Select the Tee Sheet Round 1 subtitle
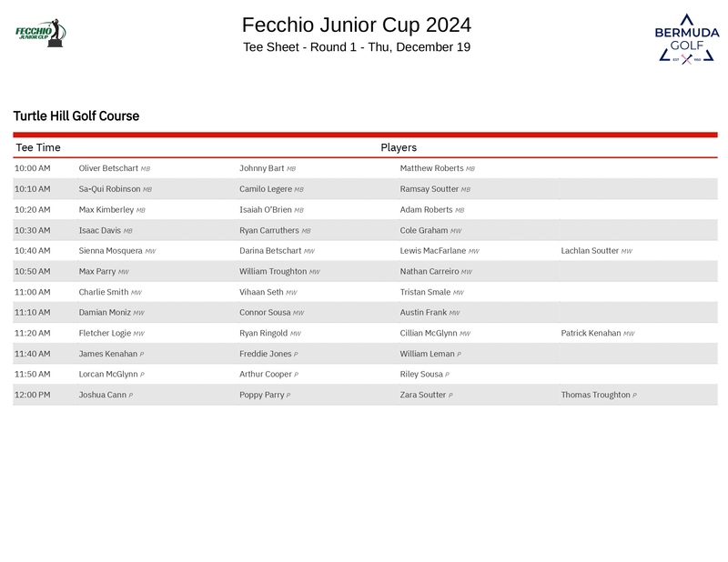Viewport: 728px width, 562px height. pyautogui.click(x=357, y=47)
